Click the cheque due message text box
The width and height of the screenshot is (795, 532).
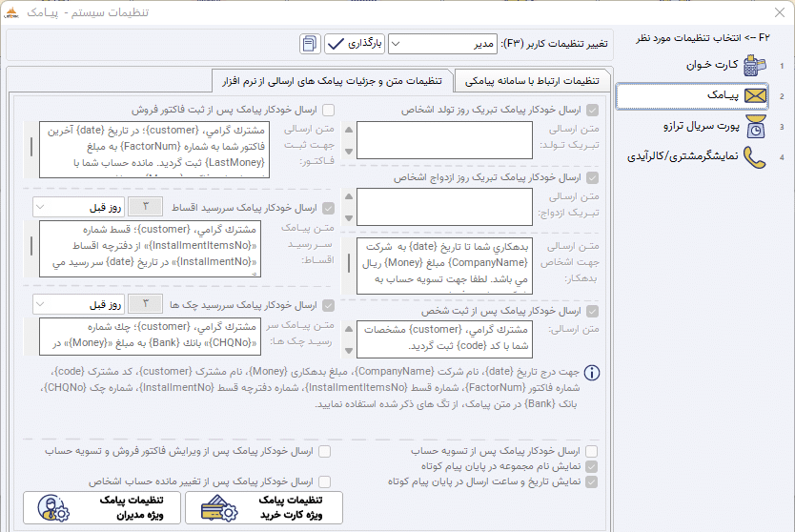150,337
